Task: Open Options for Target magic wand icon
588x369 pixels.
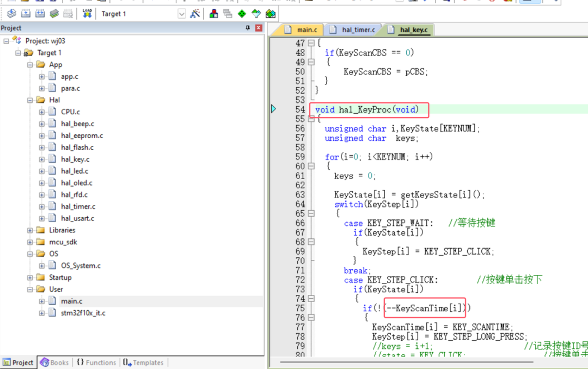Action: tap(195, 14)
